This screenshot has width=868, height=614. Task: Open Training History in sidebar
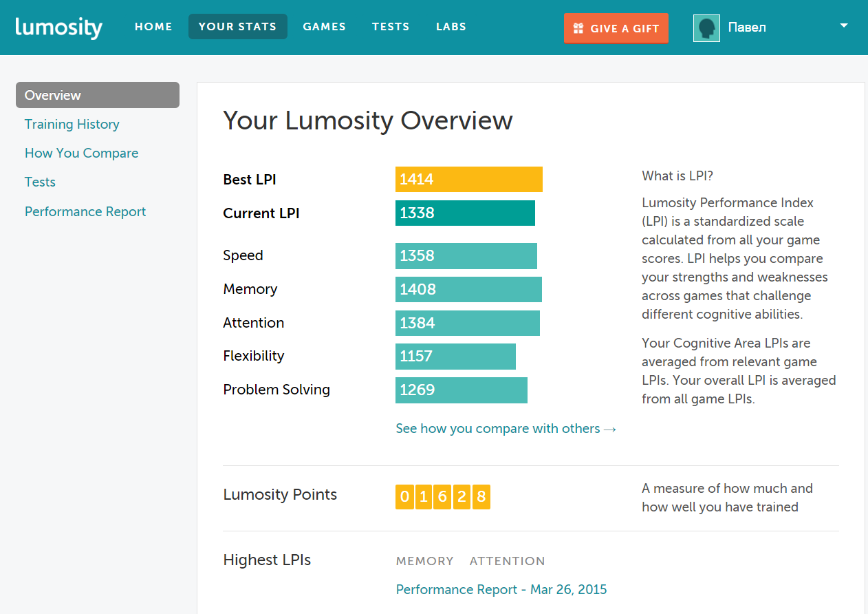click(72, 124)
